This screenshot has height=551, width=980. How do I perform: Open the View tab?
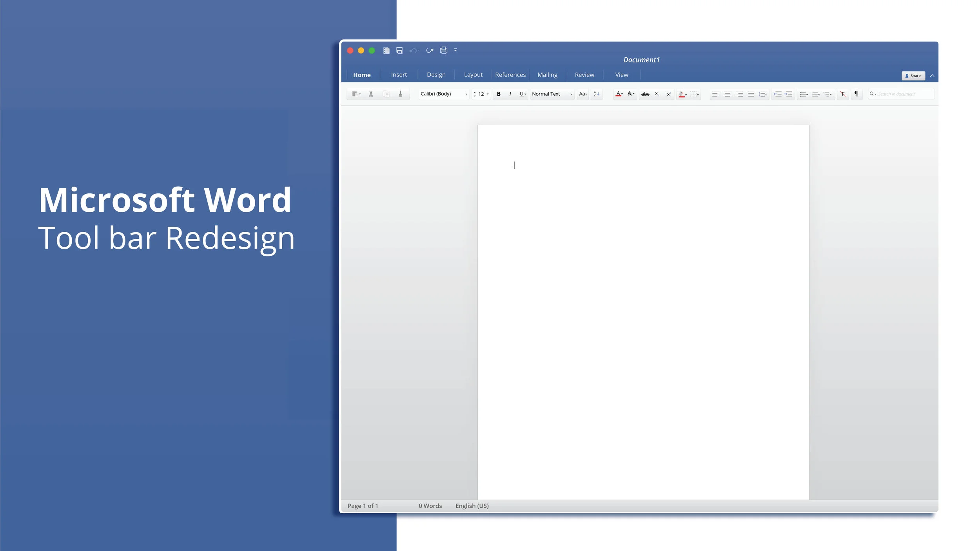[621, 75]
